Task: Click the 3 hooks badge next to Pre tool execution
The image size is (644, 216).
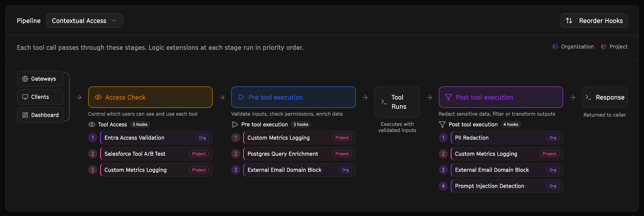Action: [301, 125]
